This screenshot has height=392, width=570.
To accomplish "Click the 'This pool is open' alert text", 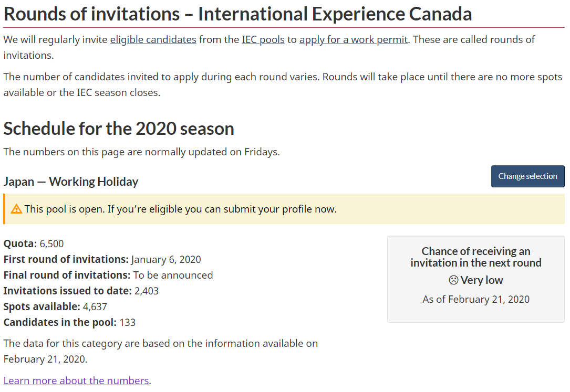I will coord(180,209).
